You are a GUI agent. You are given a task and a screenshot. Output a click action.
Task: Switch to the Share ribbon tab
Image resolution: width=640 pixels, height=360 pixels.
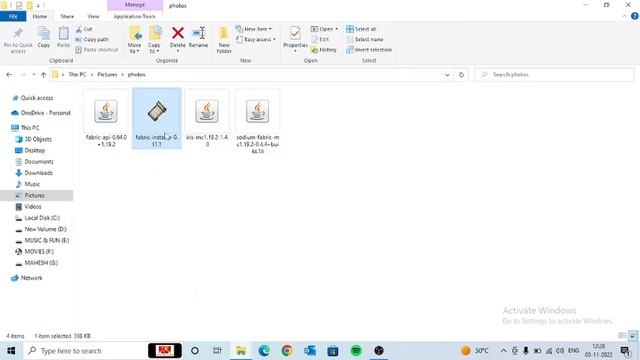(67, 16)
